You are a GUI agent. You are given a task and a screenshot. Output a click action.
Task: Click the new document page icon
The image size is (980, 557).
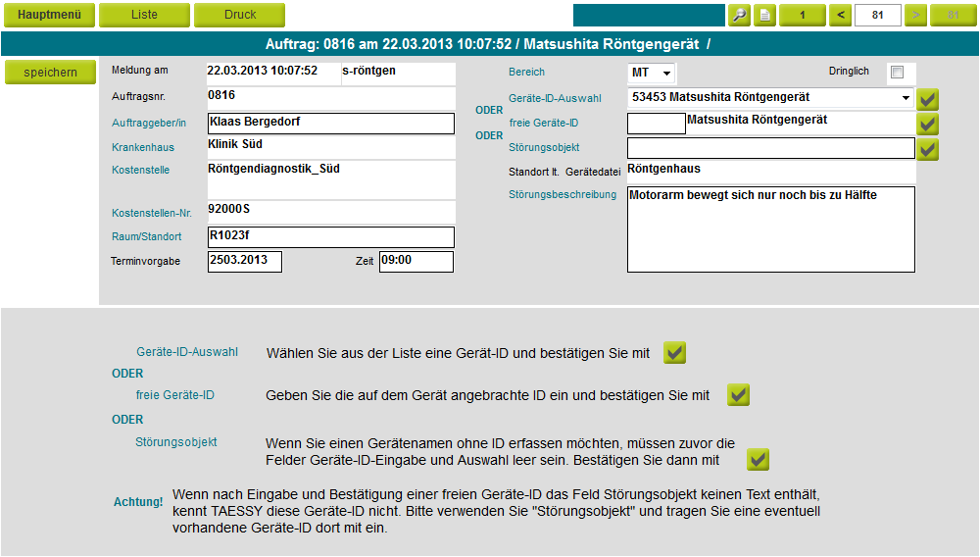[765, 15]
